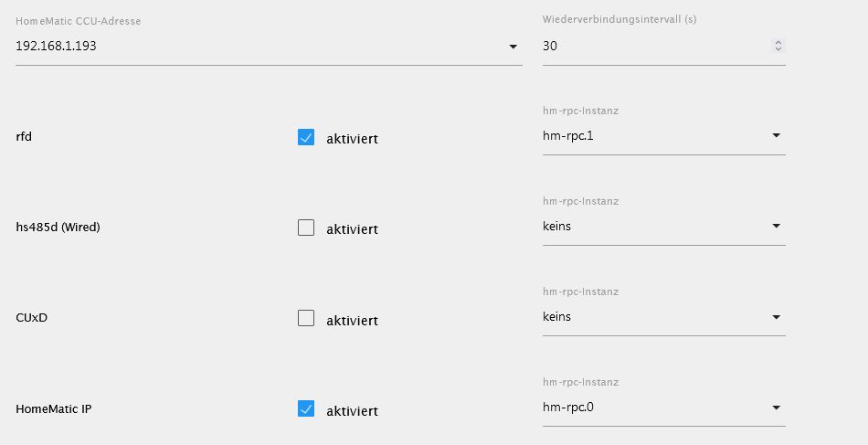Click the keins value in the CUxD row

pyautogui.click(x=556, y=317)
